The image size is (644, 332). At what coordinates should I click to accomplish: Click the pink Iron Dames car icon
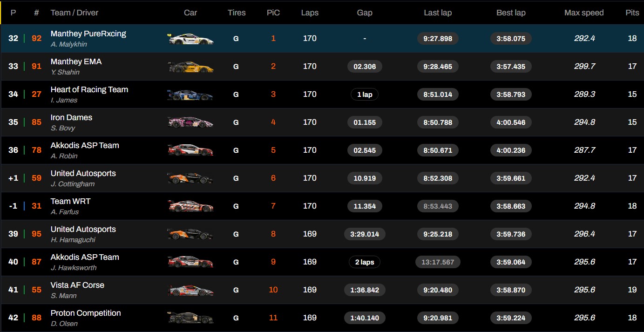pyautogui.click(x=190, y=122)
